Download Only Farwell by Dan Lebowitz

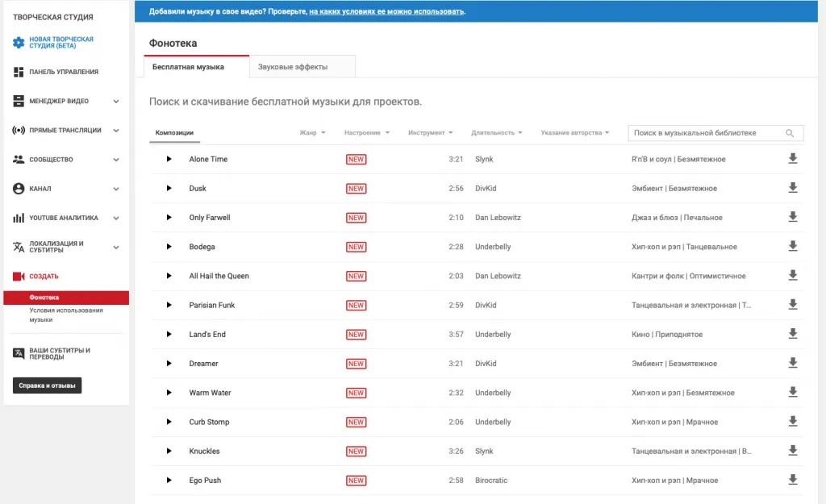[x=792, y=217]
